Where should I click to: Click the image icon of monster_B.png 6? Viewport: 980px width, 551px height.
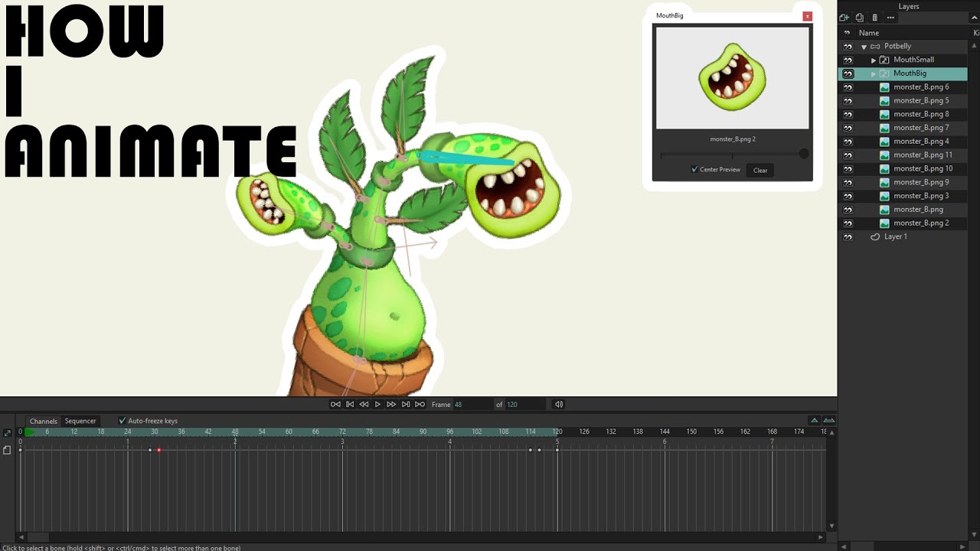coord(884,87)
